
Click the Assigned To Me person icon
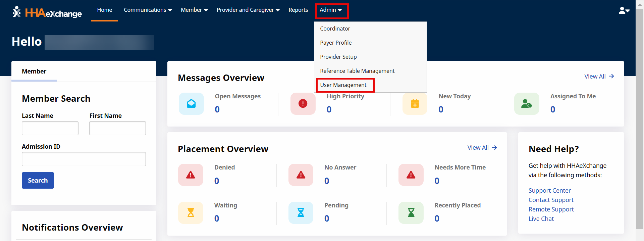[x=527, y=104]
